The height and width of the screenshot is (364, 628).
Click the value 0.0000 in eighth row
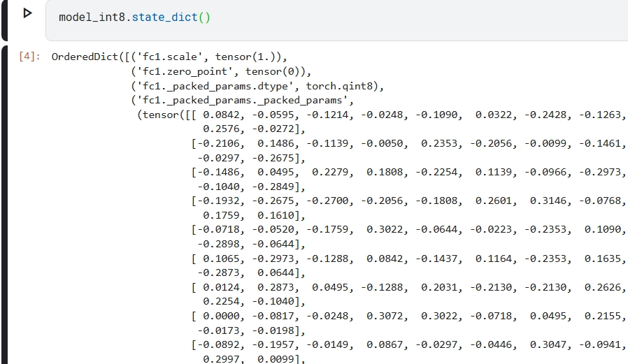[222, 316]
